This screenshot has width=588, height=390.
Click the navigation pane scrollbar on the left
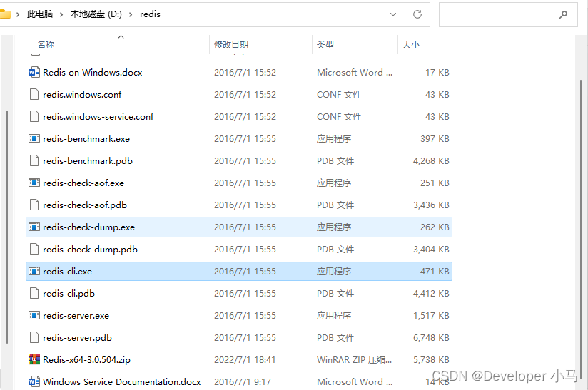pos(6,227)
